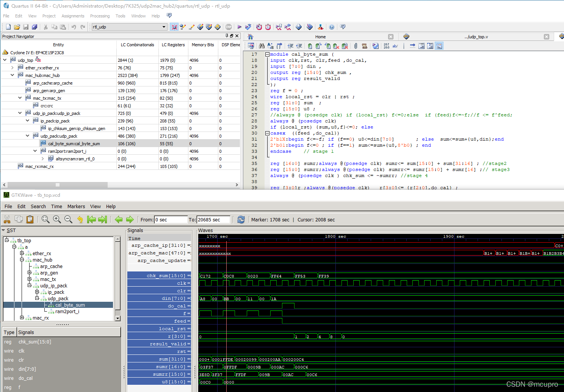Click the Find binoculars icon in editor
Screen dimensions: 564x392
(x=262, y=46)
